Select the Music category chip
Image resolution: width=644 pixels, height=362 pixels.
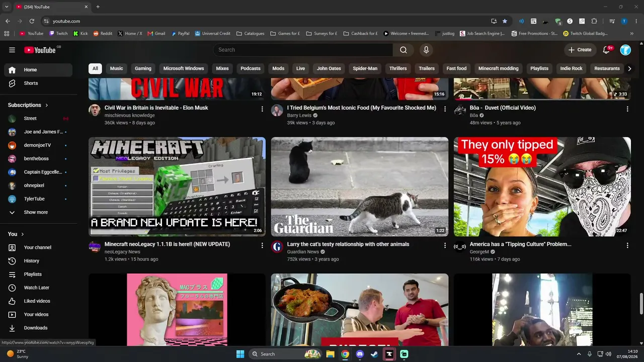coord(117,68)
